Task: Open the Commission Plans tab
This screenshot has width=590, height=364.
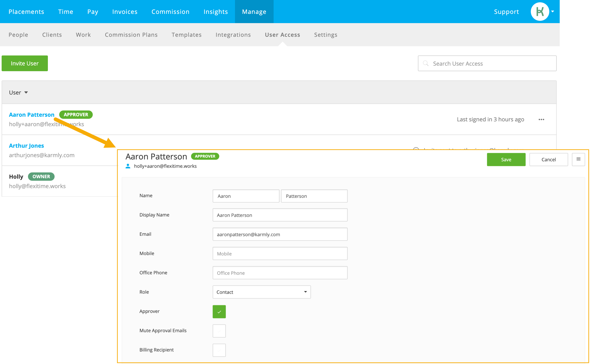Action: pyautogui.click(x=131, y=35)
